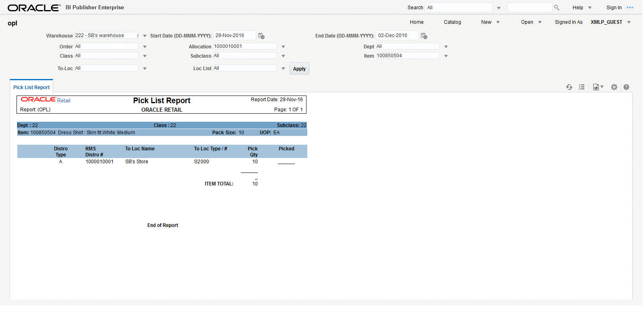
Task: Click 'End of Report' text
Action: click(163, 225)
